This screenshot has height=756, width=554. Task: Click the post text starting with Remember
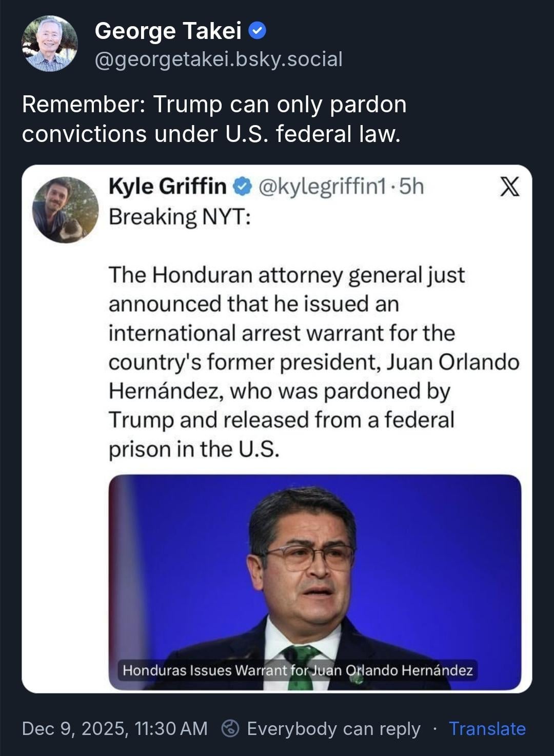(214, 119)
